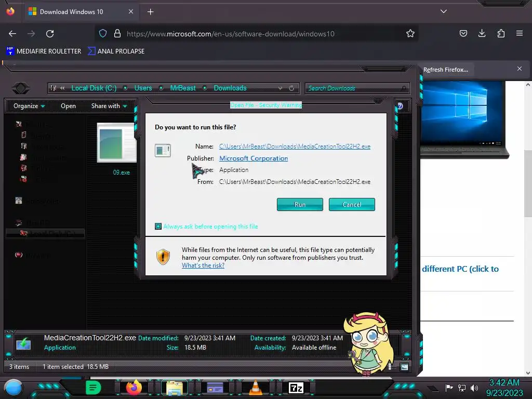Close the Download Windows 10 tab
This screenshot has width=532, height=399.
click(130, 11)
